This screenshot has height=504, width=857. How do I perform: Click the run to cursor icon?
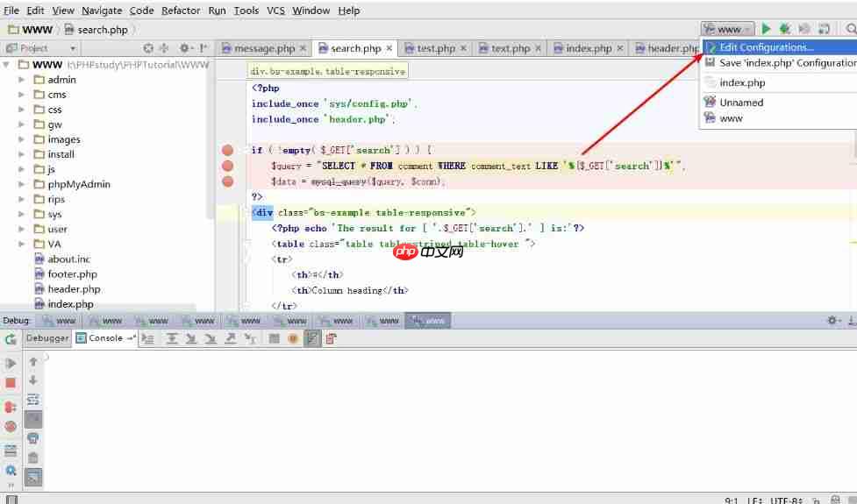tap(250, 338)
